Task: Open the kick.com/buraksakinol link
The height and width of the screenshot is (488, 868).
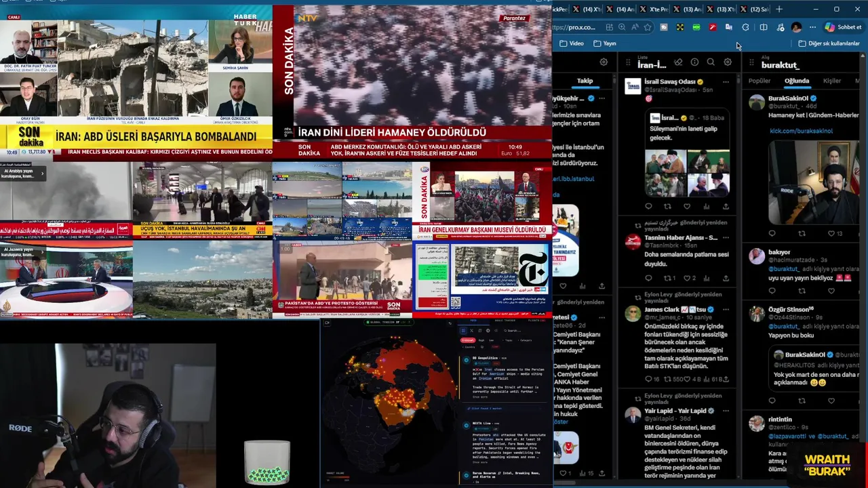Action: tap(801, 131)
